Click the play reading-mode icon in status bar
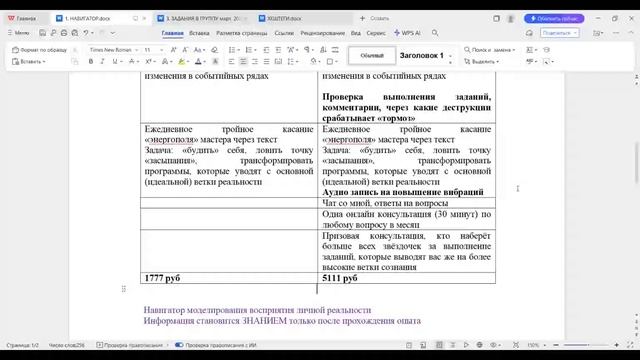This screenshot has width=640, height=360. coord(466,345)
